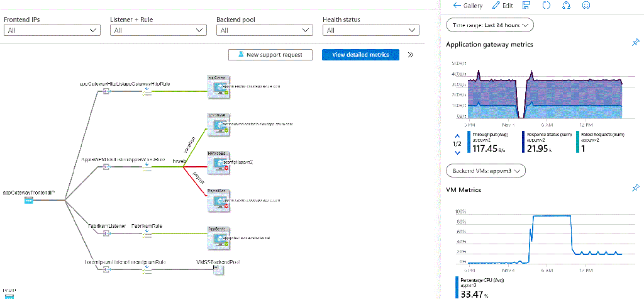The height and width of the screenshot is (299, 644).
Task: Select the appGatewayFrontendIP node icon
Action: [x=29, y=201]
